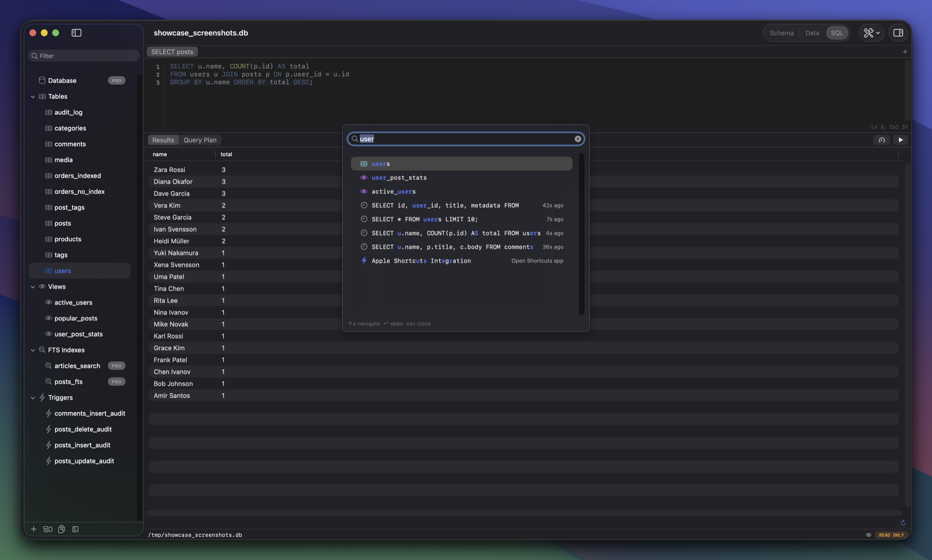The height and width of the screenshot is (560, 932).
Task: Open the audit_log table
Action: [80, 112]
